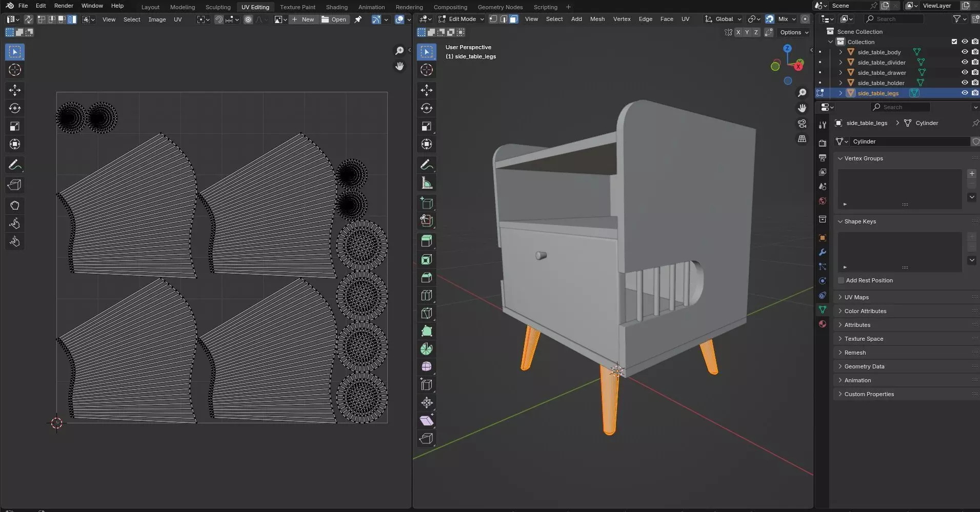The width and height of the screenshot is (980, 512).
Task: Select the Annotate tool in UV editor
Action: 15,165
